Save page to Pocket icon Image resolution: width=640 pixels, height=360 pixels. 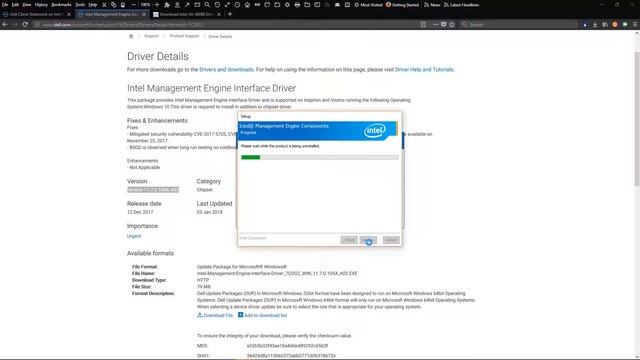[x=444, y=24]
